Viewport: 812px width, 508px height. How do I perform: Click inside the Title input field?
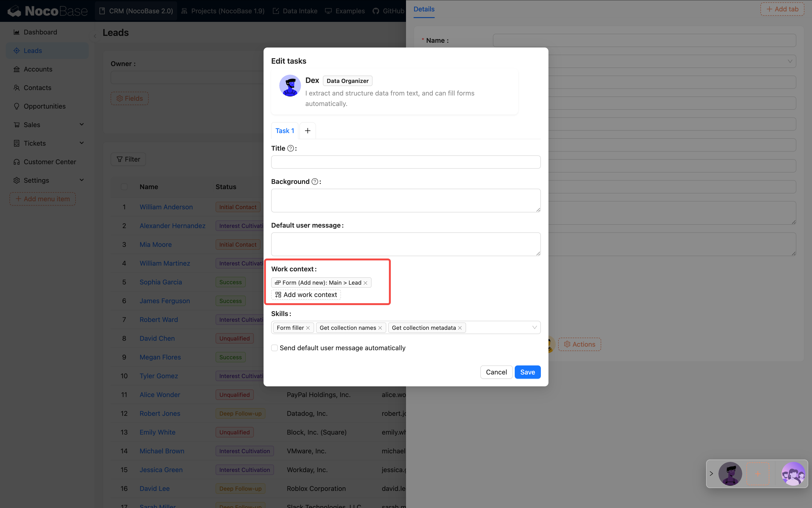[406, 162]
